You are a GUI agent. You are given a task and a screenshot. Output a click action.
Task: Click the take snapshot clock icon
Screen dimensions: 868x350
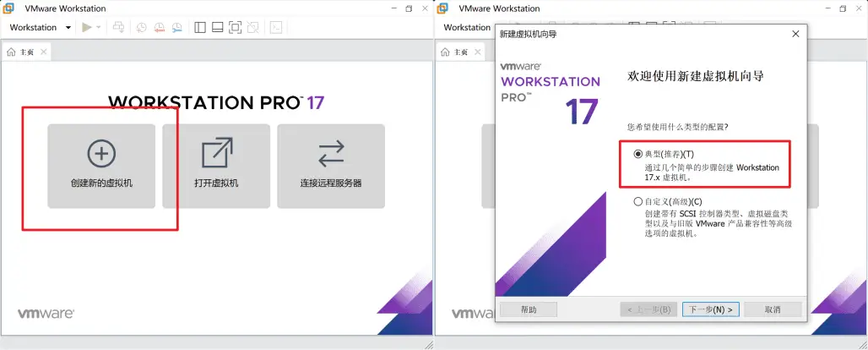click(x=141, y=27)
